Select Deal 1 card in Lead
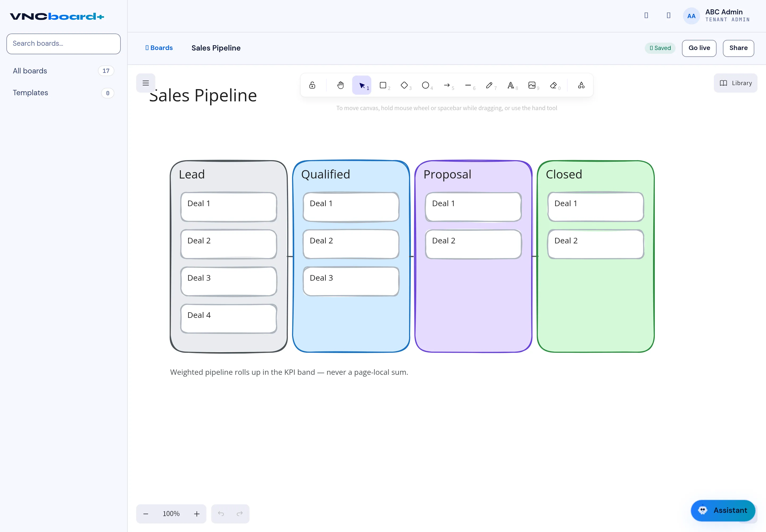Image resolution: width=766 pixels, height=532 pixels. (229, 207)
